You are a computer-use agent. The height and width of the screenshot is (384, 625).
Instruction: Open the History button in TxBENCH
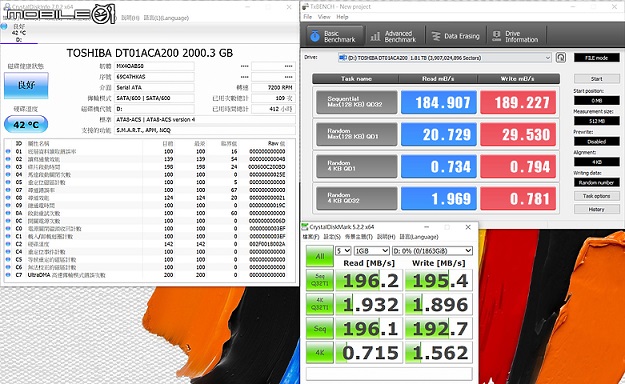[596, 209]
